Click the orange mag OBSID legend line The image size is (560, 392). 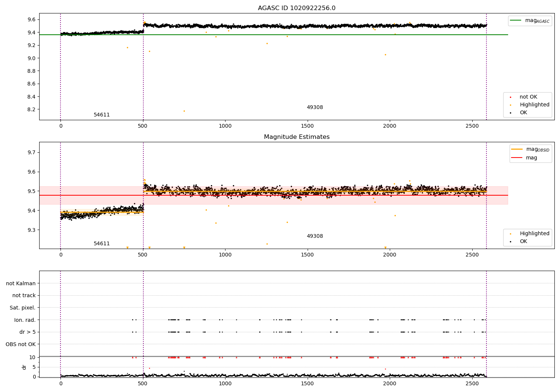pyautogui.click(x=517, y=149)
